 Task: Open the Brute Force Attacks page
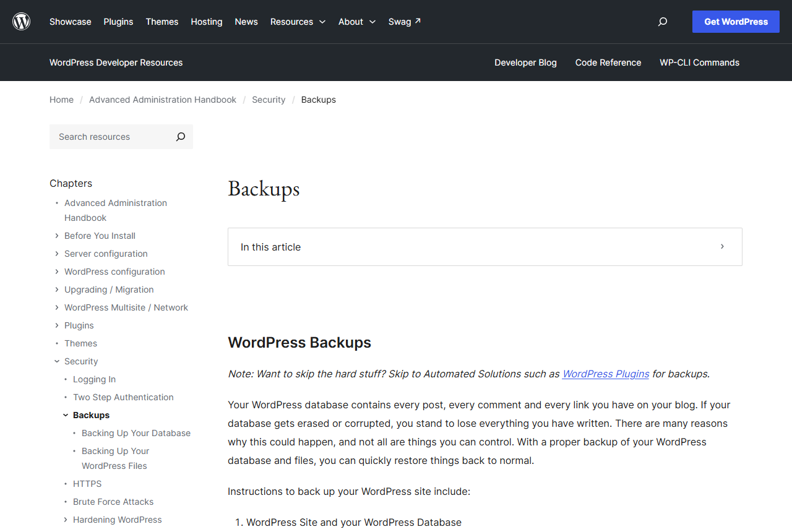113,502
